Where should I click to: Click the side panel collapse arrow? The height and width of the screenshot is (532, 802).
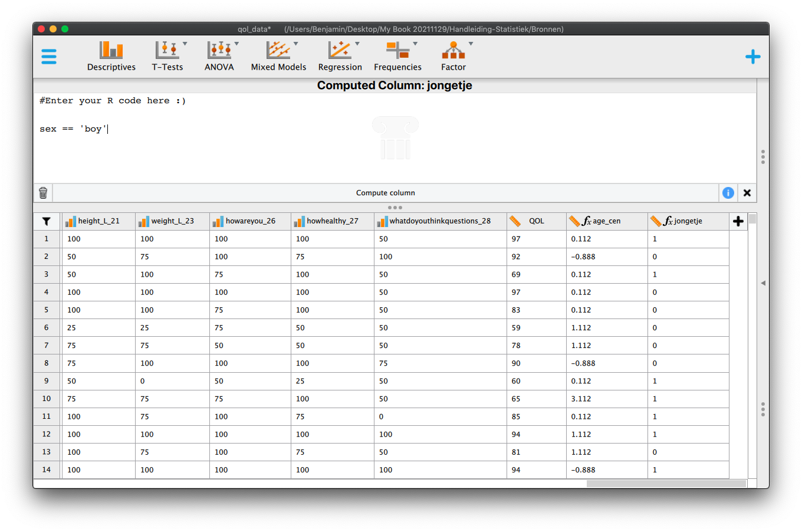763,283
